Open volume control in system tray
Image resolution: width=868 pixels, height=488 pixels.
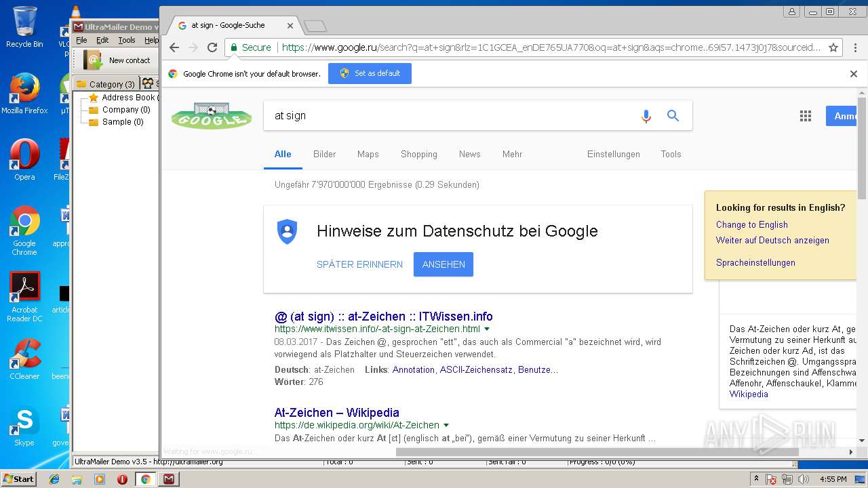coord(804,479)
